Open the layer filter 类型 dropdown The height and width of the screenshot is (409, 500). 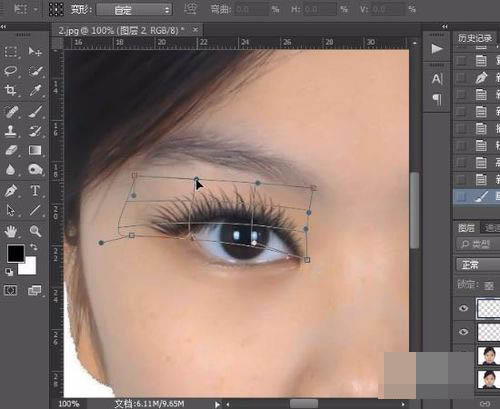click(x=478, y=244)
